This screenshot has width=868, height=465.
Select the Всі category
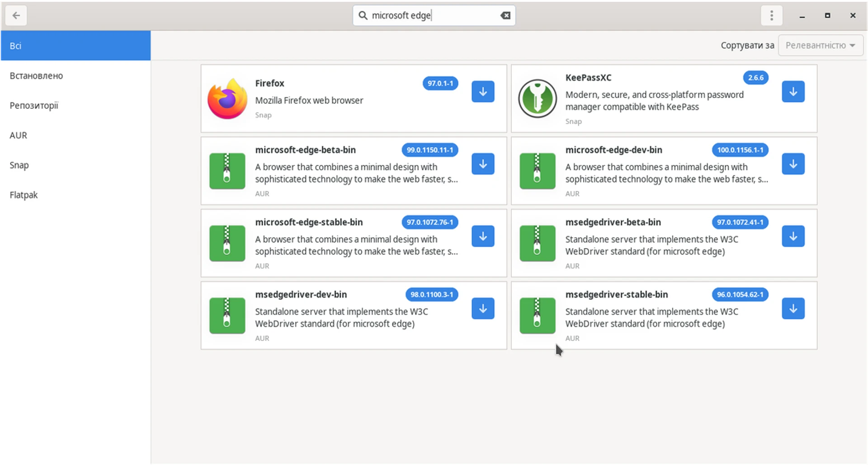pos(75,46)
